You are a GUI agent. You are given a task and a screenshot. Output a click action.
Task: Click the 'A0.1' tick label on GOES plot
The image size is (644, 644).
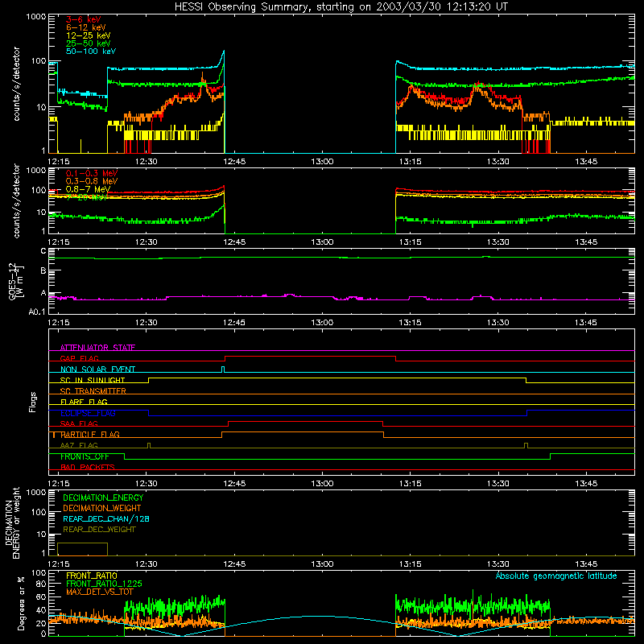[37, 312]
